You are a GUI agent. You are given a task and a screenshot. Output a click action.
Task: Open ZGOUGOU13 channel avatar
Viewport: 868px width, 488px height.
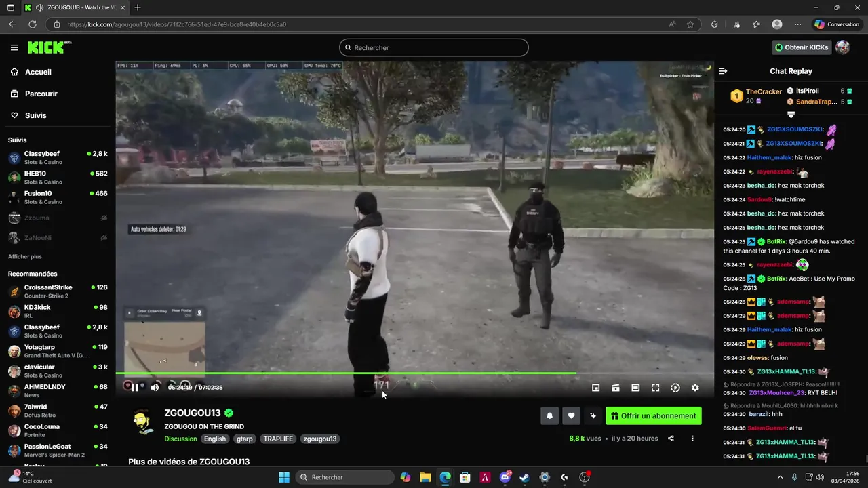pyautogui.click(x=142, y=422)
